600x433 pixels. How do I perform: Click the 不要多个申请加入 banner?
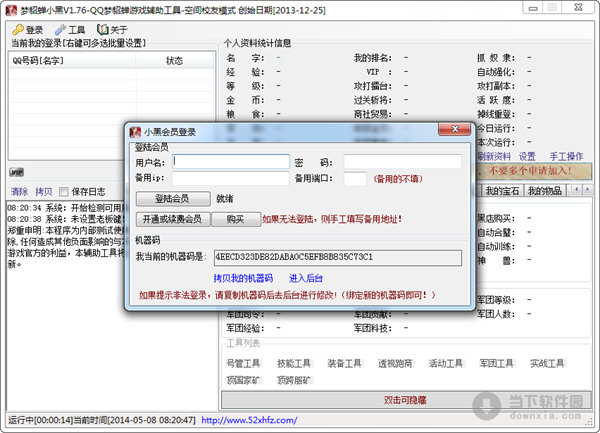pos(534,171)
